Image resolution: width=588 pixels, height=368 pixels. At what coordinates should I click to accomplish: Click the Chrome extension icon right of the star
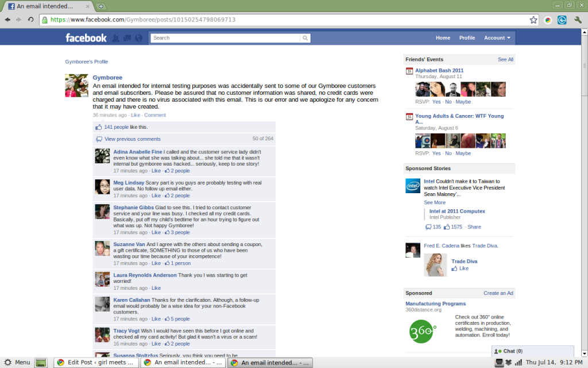coord(548,20)
